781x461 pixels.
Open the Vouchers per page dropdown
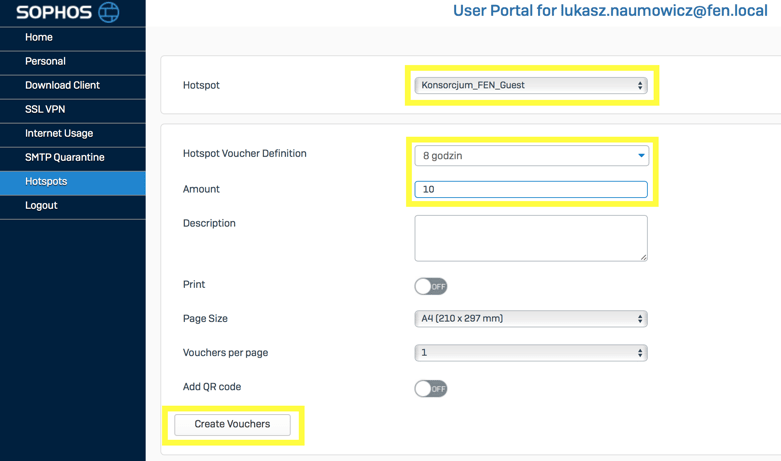[530, 353]
